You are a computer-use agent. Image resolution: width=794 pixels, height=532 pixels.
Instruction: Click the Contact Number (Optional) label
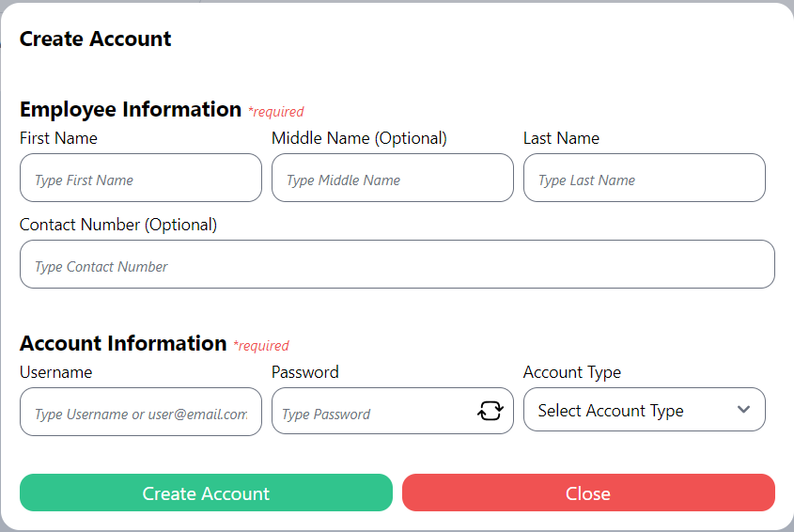118,225
